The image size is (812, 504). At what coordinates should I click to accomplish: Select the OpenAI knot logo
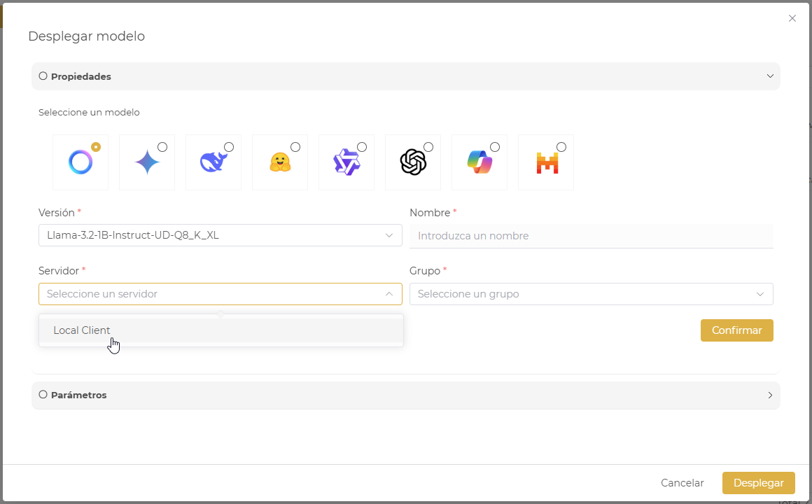pyautogui.click(x=413, y=162)
